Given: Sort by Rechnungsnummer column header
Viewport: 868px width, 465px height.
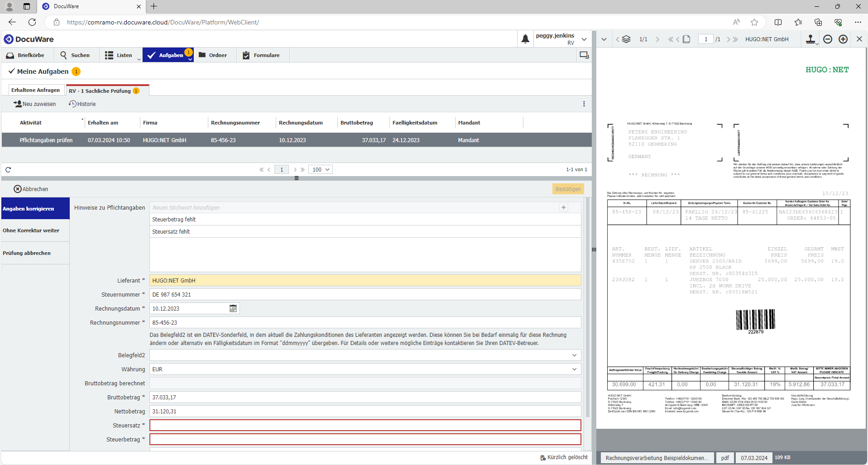Looking at the screenshot, I should coord(235,123).
